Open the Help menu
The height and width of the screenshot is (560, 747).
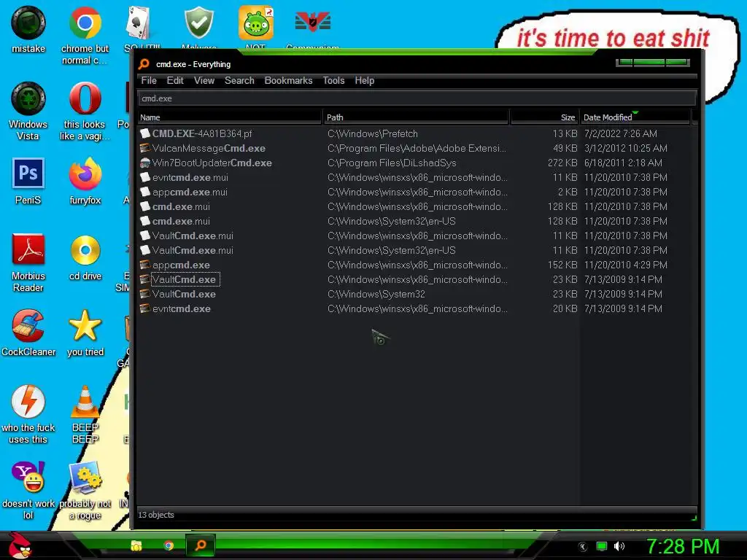click(x=365, y=80)
